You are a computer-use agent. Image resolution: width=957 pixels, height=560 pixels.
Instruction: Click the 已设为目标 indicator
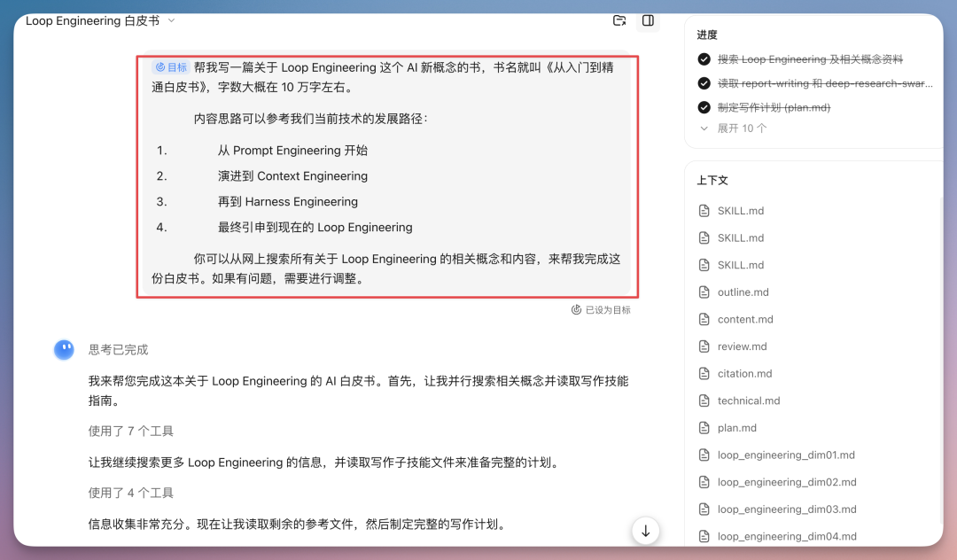coord(601,310)
